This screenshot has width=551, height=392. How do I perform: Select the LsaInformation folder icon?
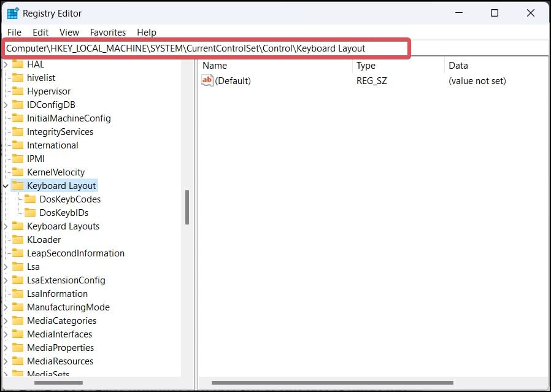18,294
